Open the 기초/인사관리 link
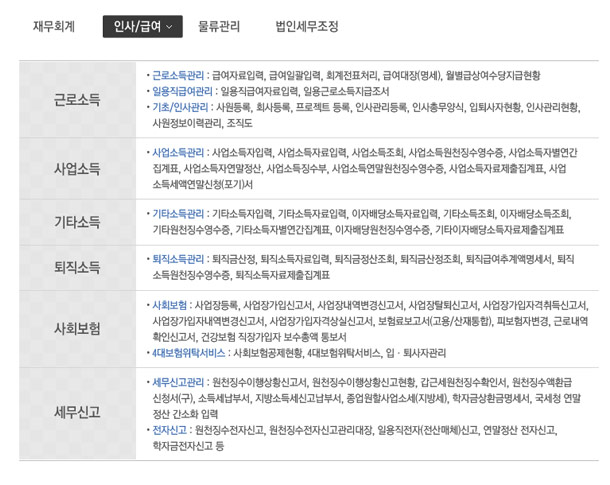This screenshot has width=610, height=485. [180, 107]
